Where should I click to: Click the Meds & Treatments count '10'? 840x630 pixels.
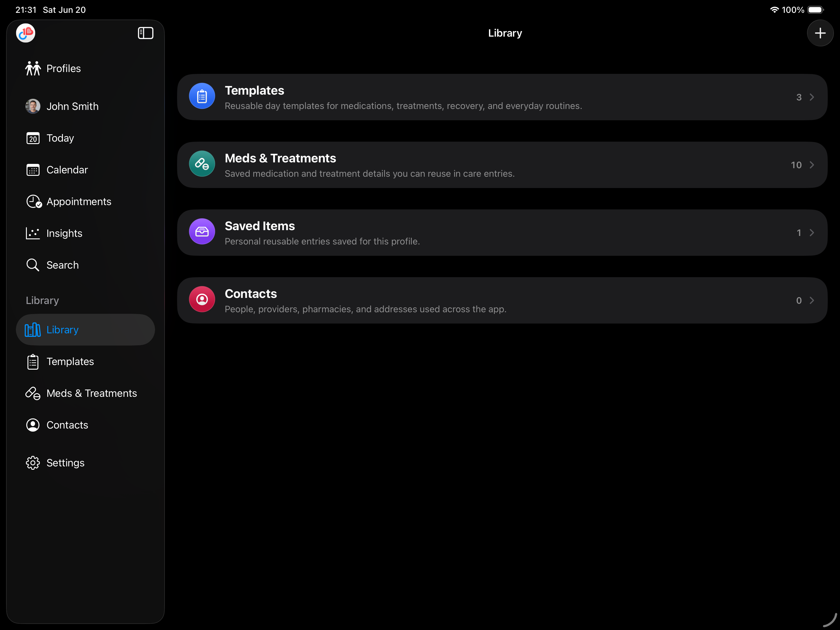(x=796, y=165)
